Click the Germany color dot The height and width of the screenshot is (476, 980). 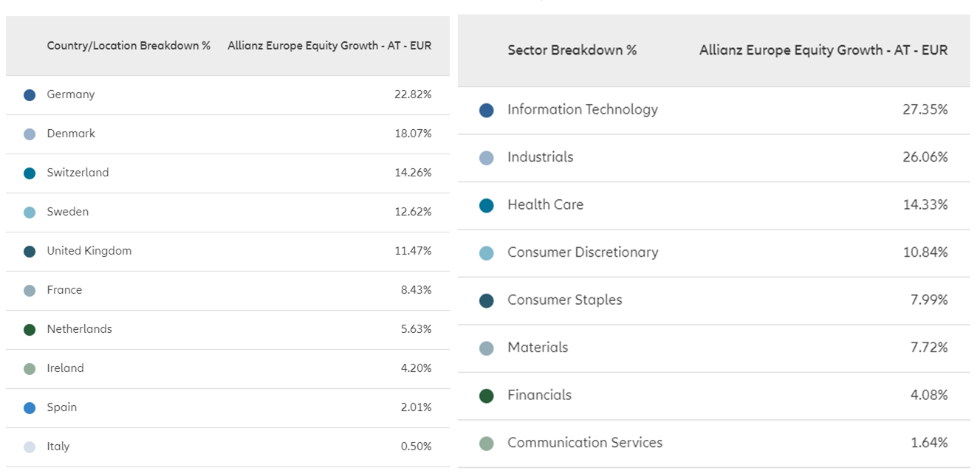[30, 95]
